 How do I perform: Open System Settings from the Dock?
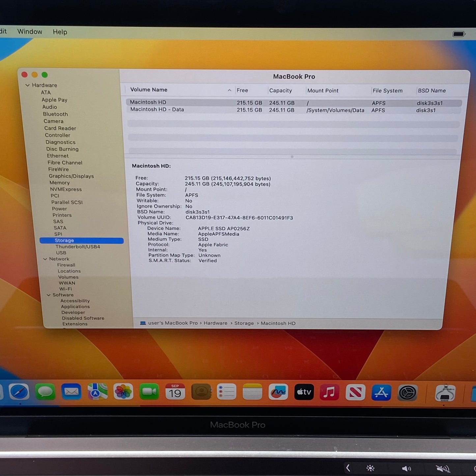(x=407, y=393)
